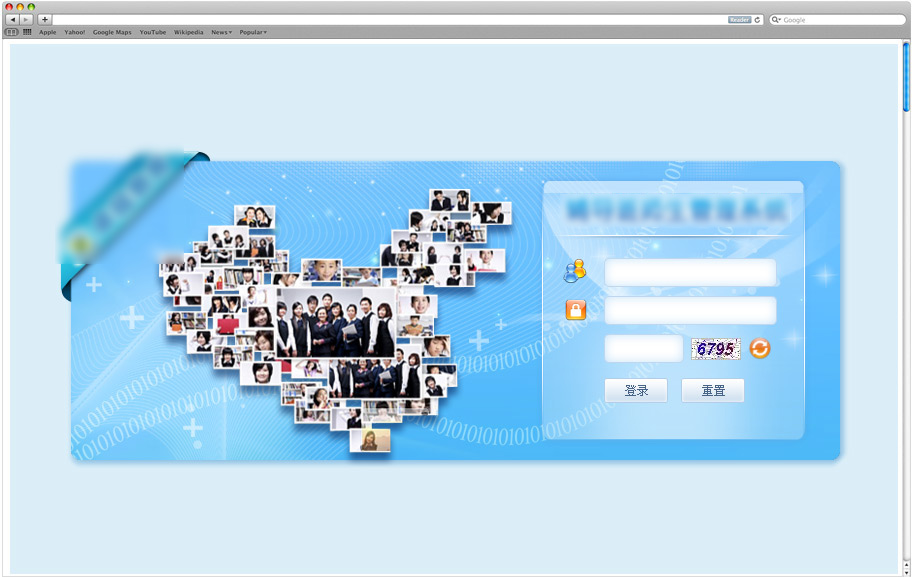Open the YouTube bookmark

[153, 32]
